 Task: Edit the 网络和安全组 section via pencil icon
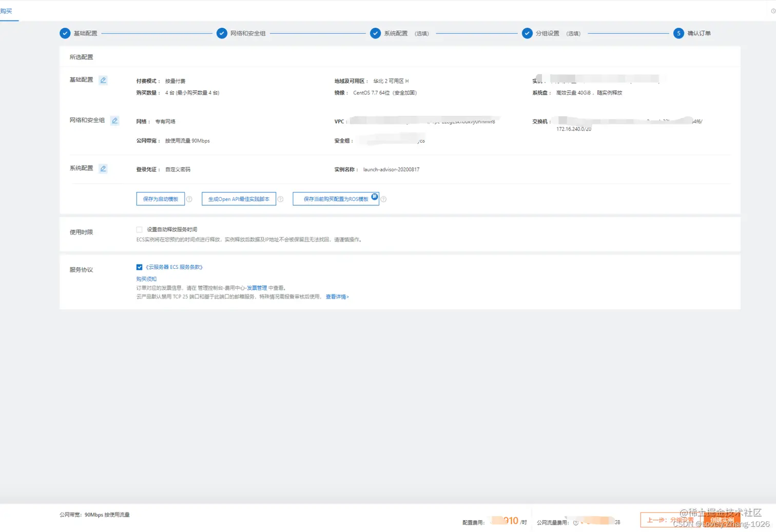point(115,121)
